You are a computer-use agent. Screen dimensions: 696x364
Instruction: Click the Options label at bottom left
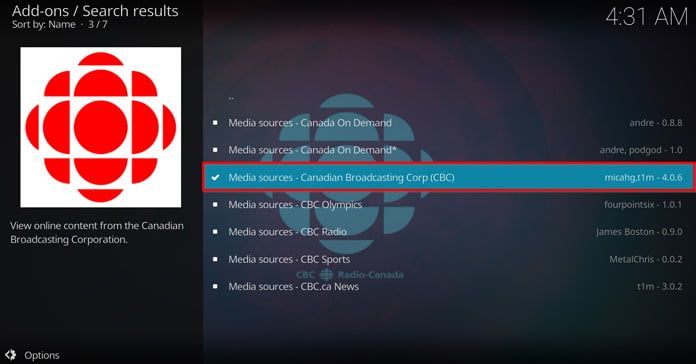[42, 355]
